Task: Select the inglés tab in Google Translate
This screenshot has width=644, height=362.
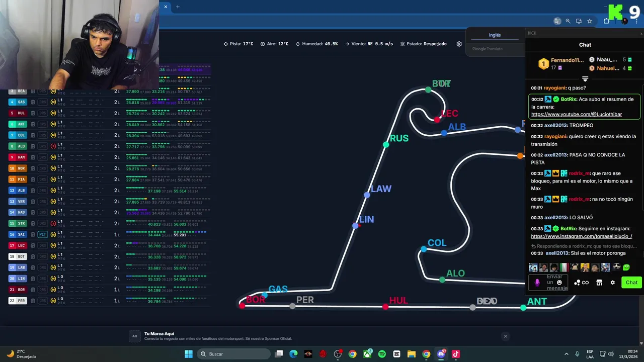Action: click(x=495, y=35)
